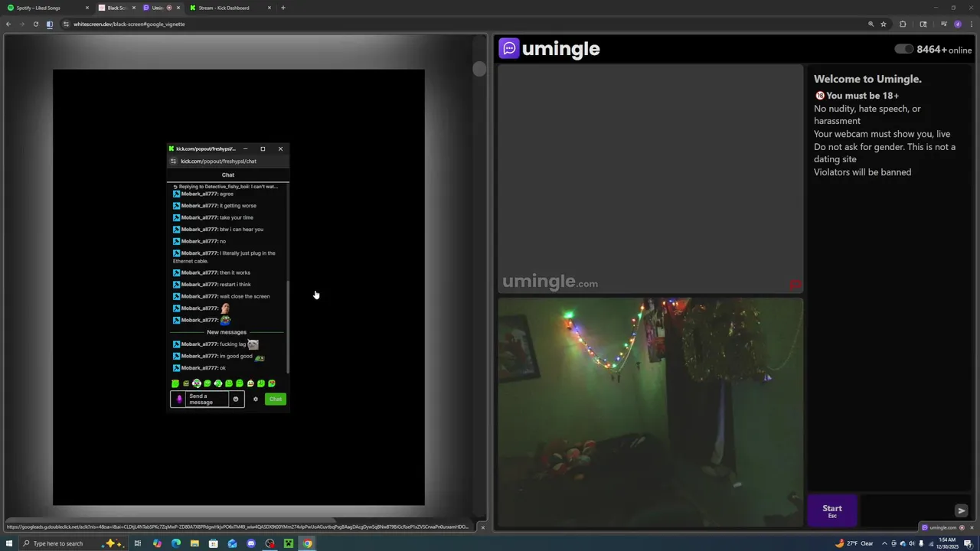Open the zoom magnifier in address bar

click(871, 24)
